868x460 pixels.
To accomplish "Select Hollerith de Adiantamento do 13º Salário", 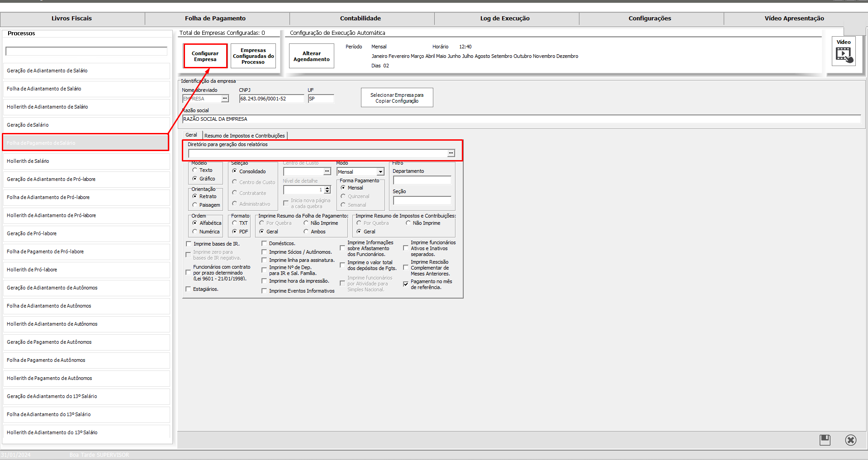I will (x=86, y=432).
